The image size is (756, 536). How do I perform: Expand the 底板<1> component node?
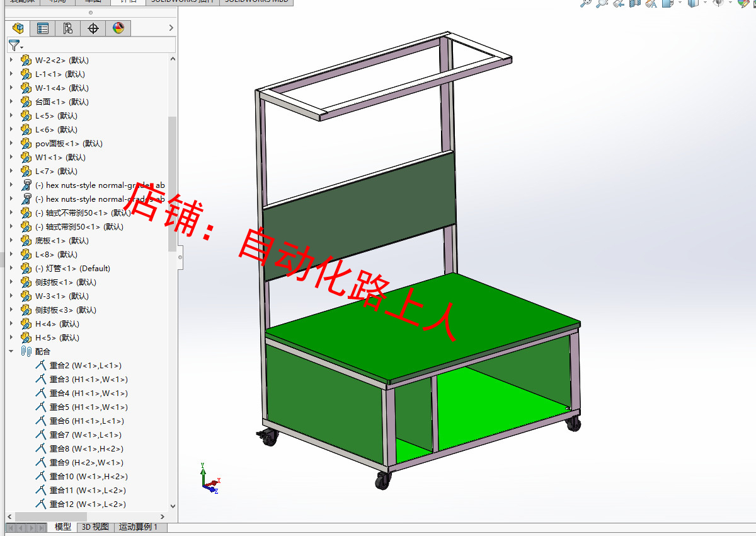(11, 241)
